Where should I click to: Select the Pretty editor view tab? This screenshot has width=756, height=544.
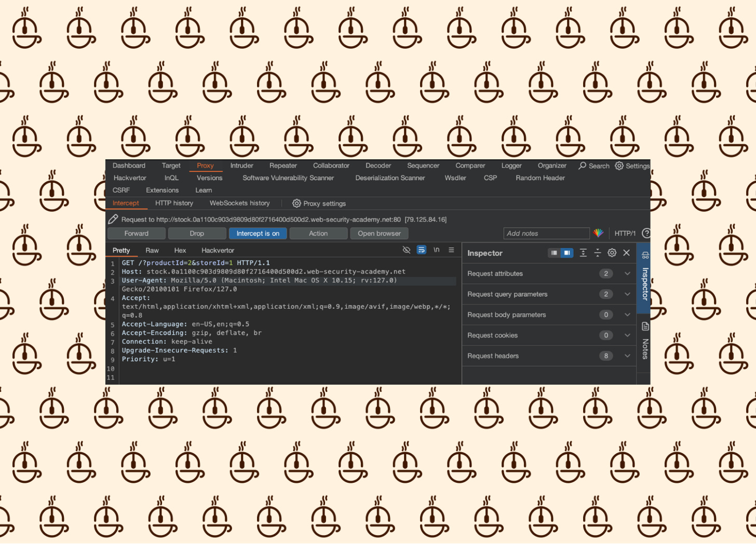[x=121, y=250]
